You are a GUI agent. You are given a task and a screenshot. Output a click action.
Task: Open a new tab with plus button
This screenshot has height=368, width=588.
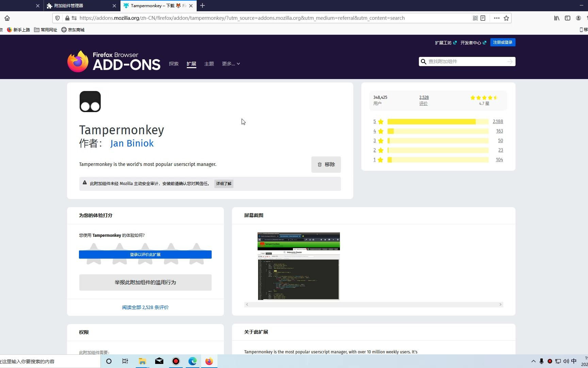point(202,5)
